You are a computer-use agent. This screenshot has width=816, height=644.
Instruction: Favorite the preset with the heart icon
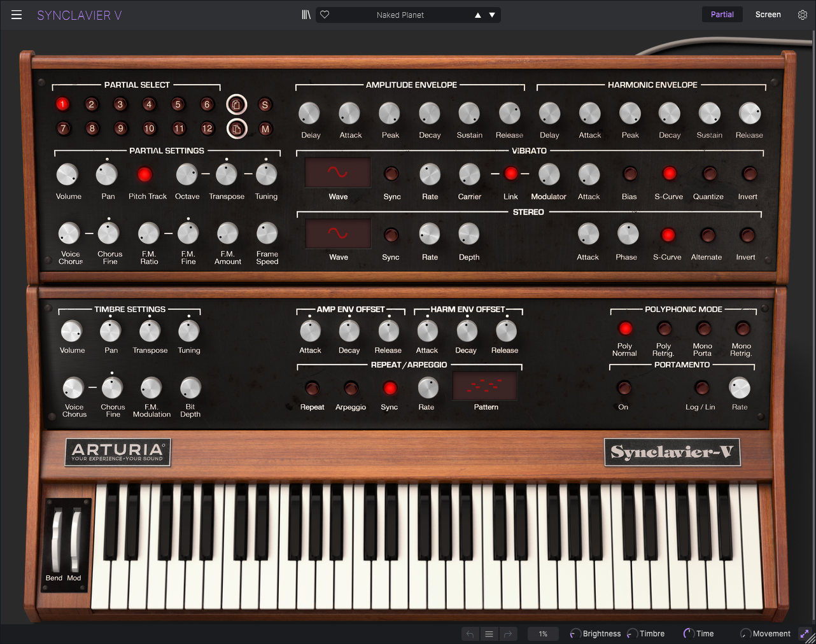[x=325, y=15]
